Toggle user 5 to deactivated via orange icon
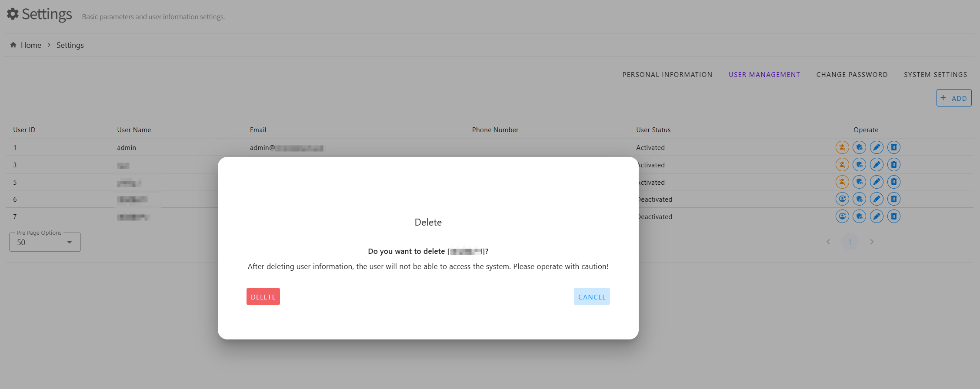980x389 pixels. coord(842,182)
